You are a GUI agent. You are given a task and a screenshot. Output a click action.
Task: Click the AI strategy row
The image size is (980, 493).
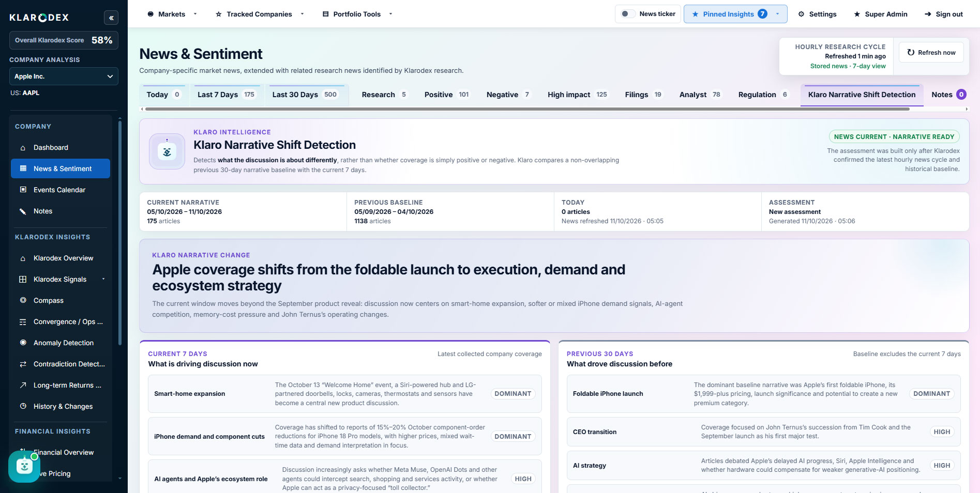point(763,466)
